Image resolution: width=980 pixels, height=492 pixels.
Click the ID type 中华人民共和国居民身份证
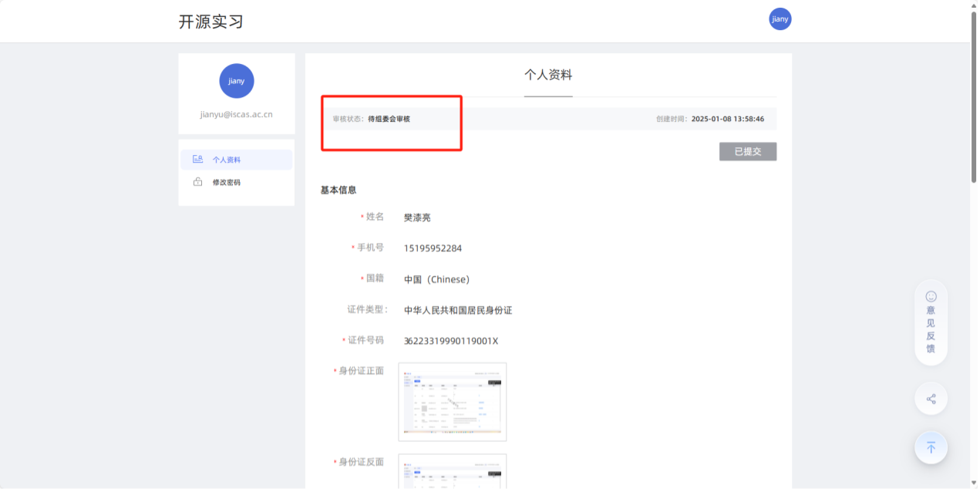pos(458,310)
